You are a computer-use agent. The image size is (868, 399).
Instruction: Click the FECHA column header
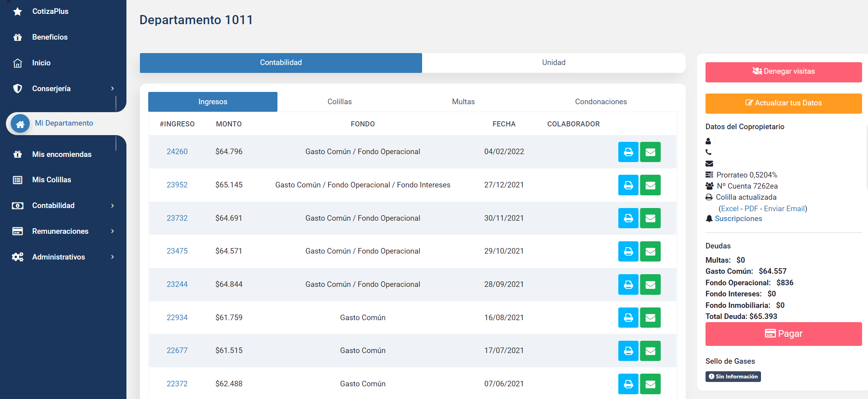click(x=504, y=124)
